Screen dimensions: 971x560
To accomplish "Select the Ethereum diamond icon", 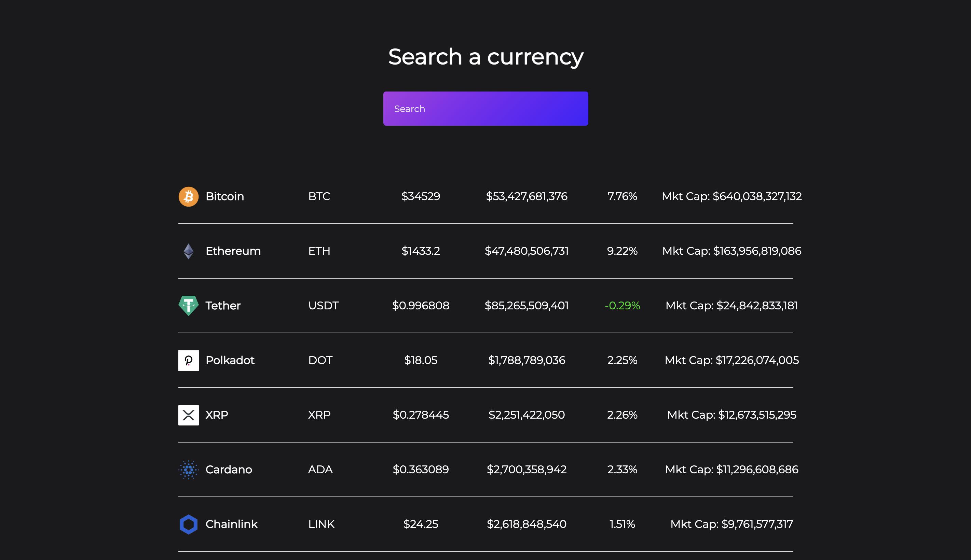I will pyautogui.click(x=189, y=251).
